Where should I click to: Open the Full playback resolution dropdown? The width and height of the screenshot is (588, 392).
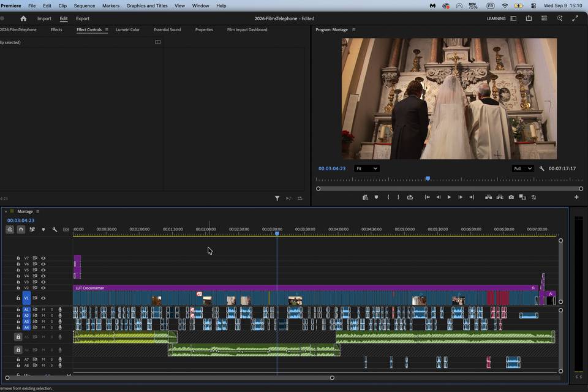pos(522,168)
